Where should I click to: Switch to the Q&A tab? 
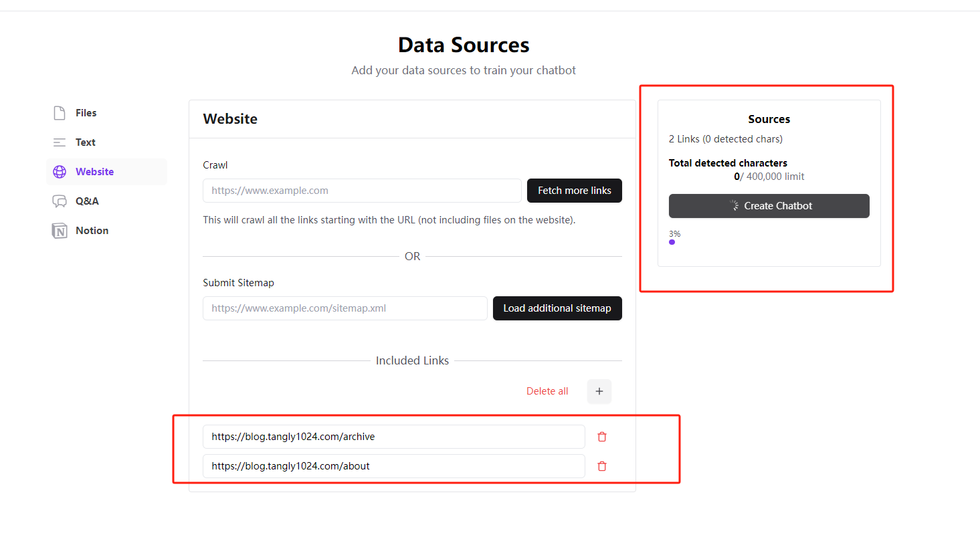106,201
